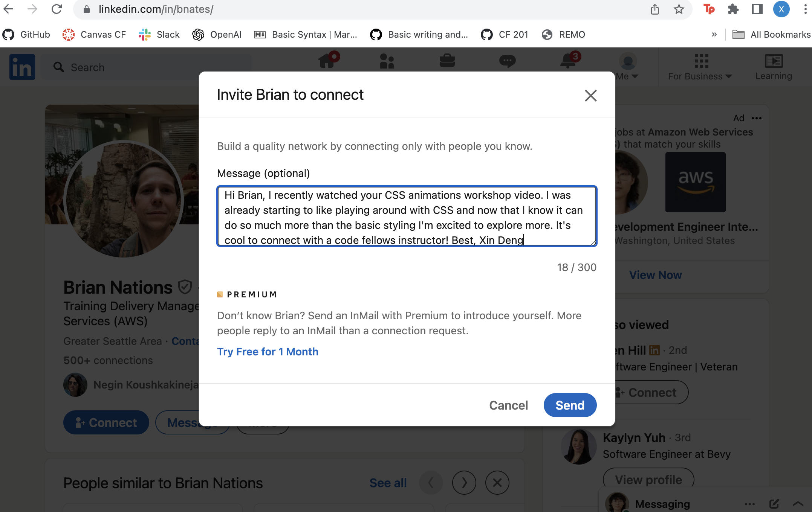Compose a new message in Messaging overlay
Screen dimensions: 812x512
tap(774, 504)
